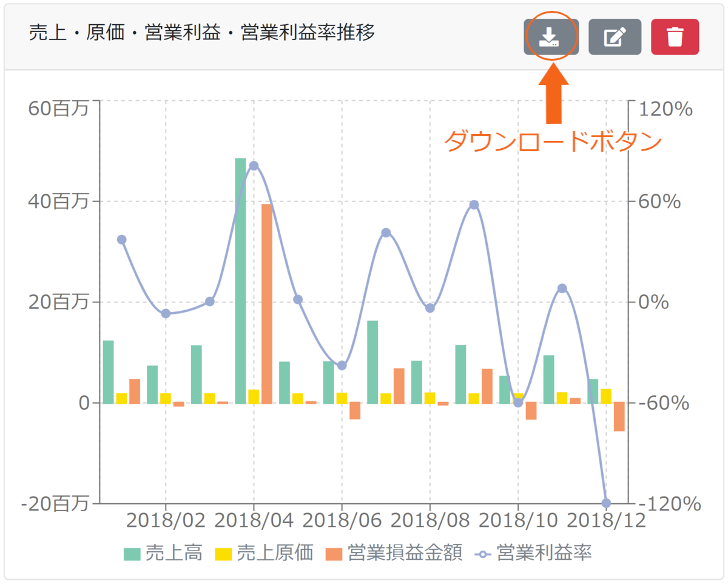Click the tall green 売上高 bar for 2018/04
The image size is (728, 584).
click(240, 280)
